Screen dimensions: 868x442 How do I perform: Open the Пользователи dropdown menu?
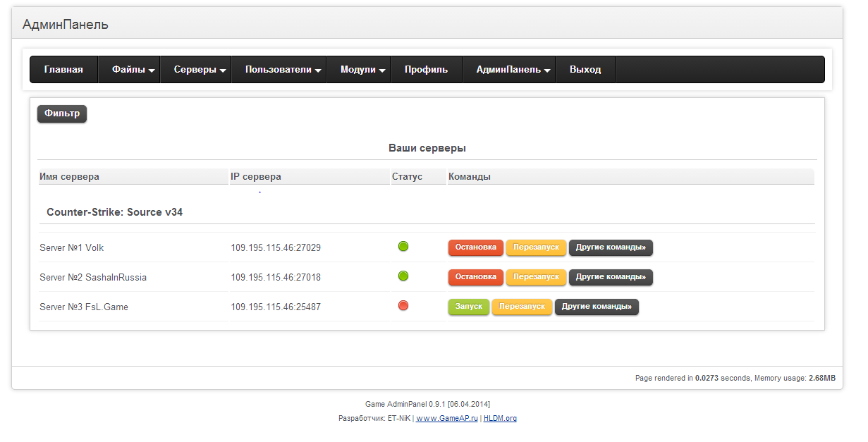pos(283,70)
